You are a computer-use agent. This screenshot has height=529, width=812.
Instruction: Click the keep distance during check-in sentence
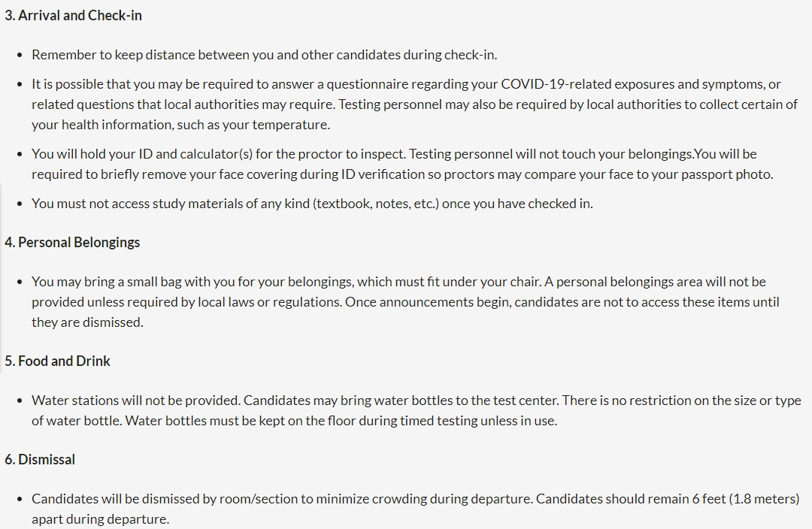pos(264,55)
